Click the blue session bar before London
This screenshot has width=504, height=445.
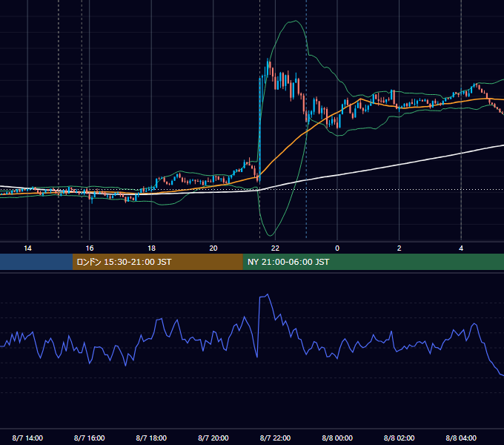[36, 262]
